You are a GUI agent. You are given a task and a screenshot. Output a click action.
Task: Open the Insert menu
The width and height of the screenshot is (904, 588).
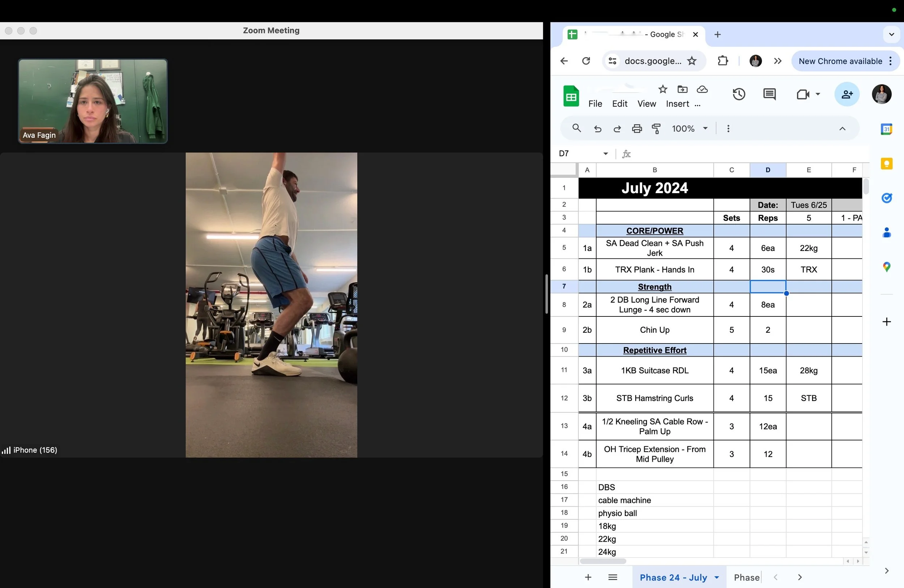tap(677, 104)
